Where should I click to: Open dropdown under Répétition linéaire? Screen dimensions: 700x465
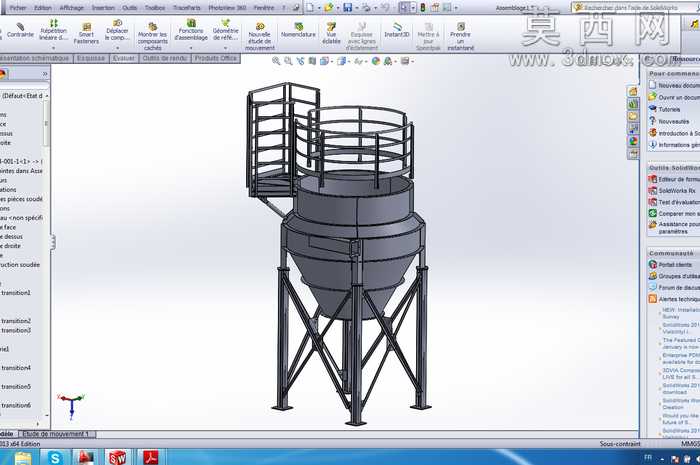53,47
